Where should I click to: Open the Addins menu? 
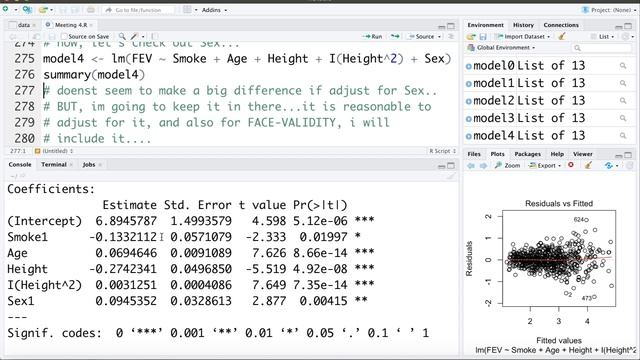tap(214, 10)
